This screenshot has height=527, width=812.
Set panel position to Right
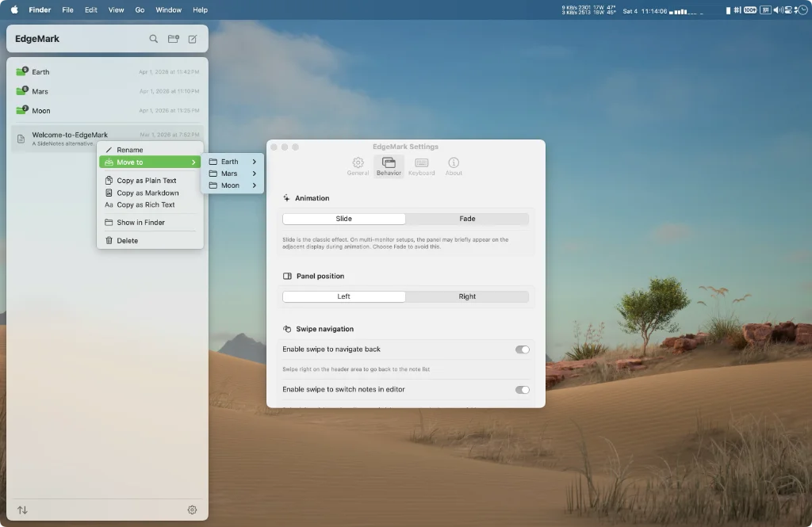point(467,296)
